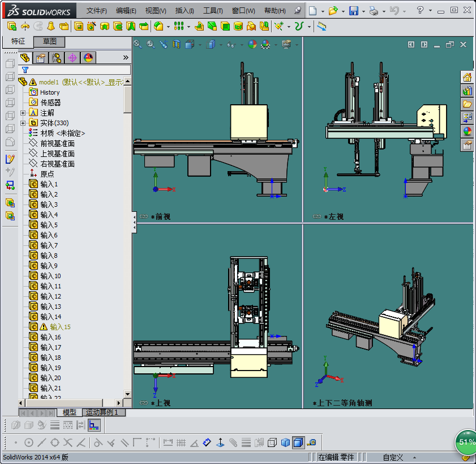Image resolution: width=476 pixels, height=464 pixels.
Task: Open the ConfigurationManager tab icon
Action: tap(56, 57)
